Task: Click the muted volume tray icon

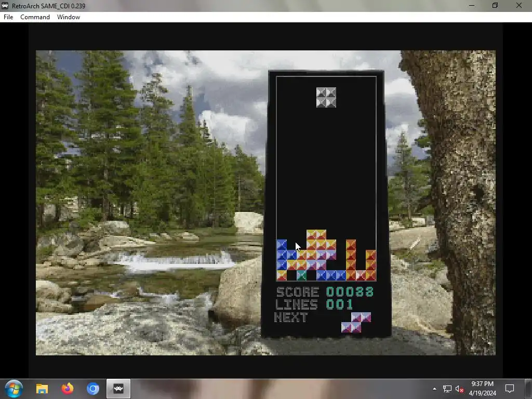Action: [x=460, y=389]
